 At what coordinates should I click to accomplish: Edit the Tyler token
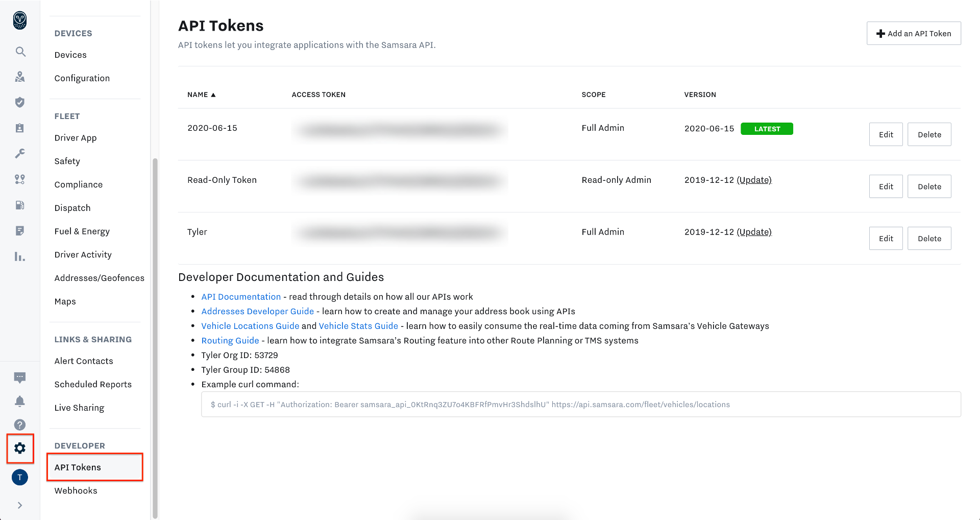coord(886,239)
